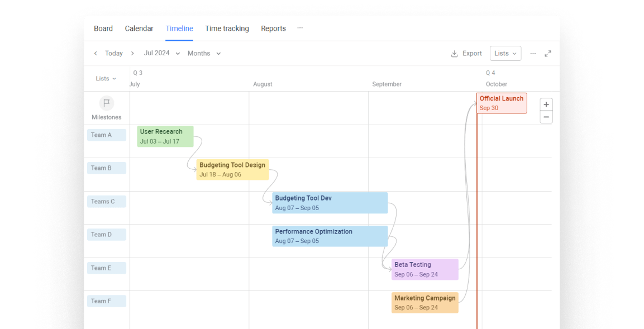Click the previous period arrow
This screenshot has height=329, width=644.
96,54
